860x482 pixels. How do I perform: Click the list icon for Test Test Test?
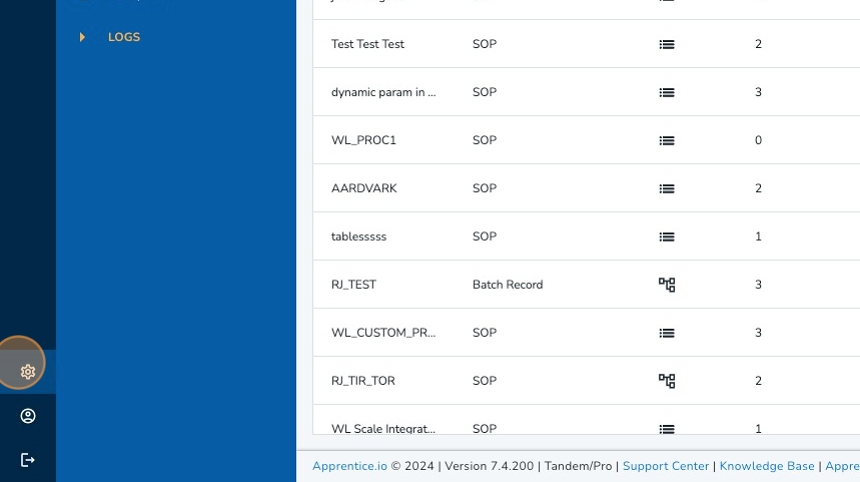pyautogui.click(x=667, y=45)
